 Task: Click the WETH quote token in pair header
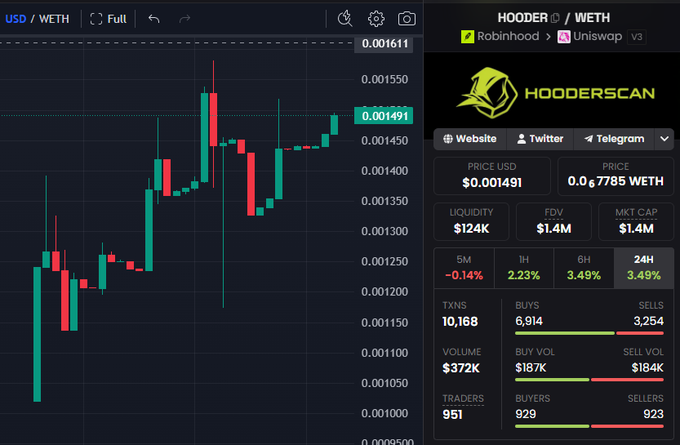point(592,18)
